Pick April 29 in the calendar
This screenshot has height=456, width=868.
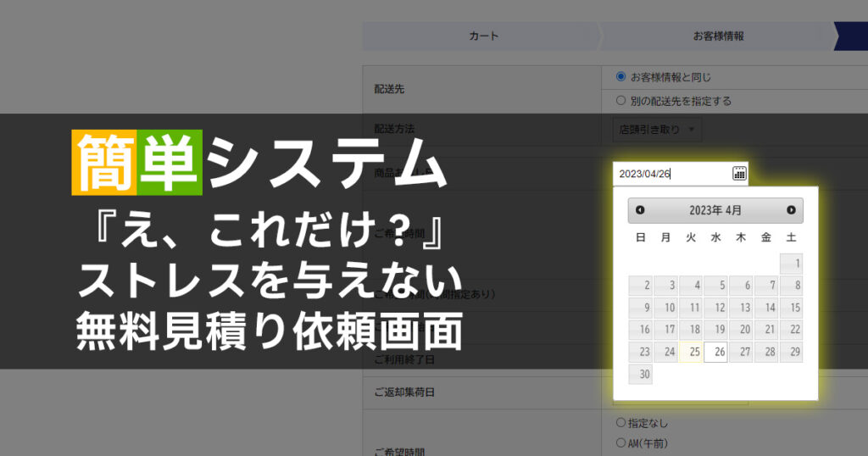click(x=791, y=352)
